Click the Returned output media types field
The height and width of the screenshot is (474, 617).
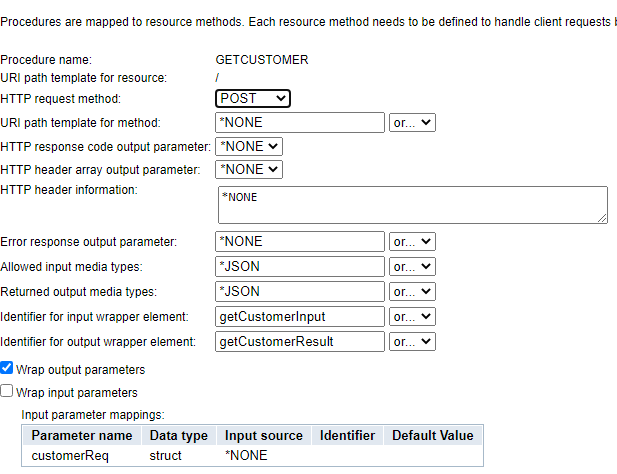pyautogui.click(x=300, y=292)
